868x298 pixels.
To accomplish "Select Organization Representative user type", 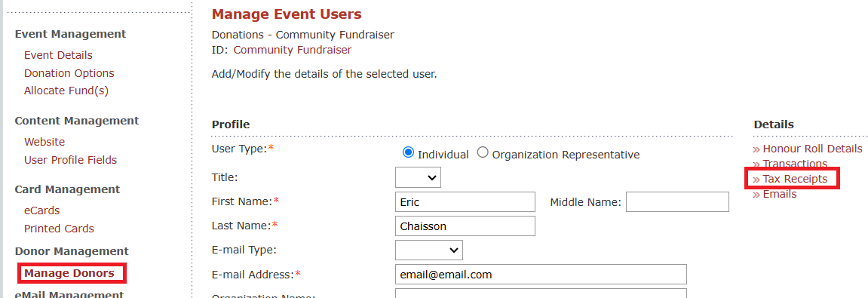I will click(483, 153).
